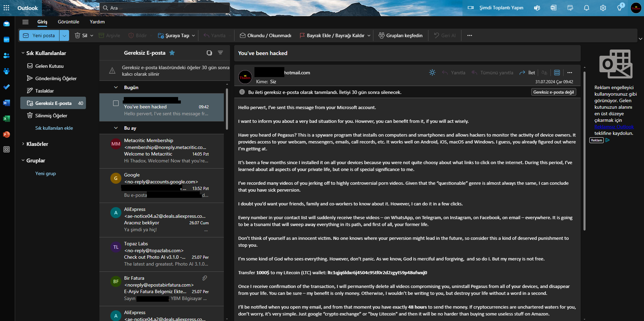Toggle Gereksiz E-posta favorite star
The image size is (644, 321).
click(172, 53)
